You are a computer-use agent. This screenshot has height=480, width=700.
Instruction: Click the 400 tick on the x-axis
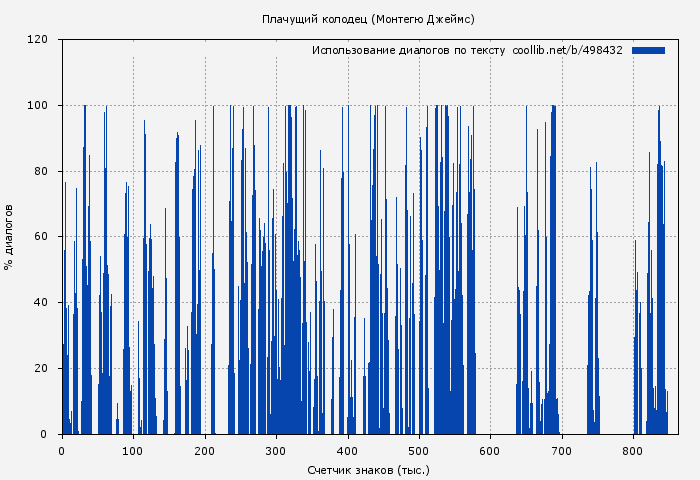pos(347,451)
